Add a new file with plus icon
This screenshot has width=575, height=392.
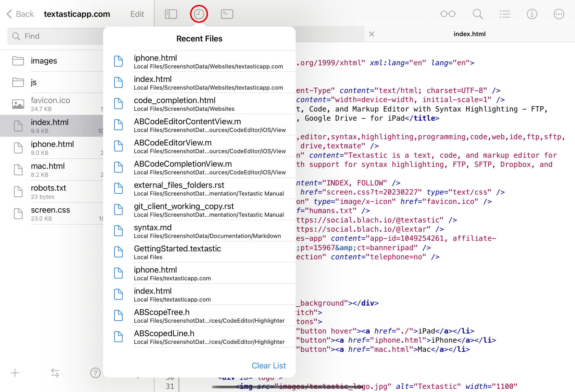[15, 373]
